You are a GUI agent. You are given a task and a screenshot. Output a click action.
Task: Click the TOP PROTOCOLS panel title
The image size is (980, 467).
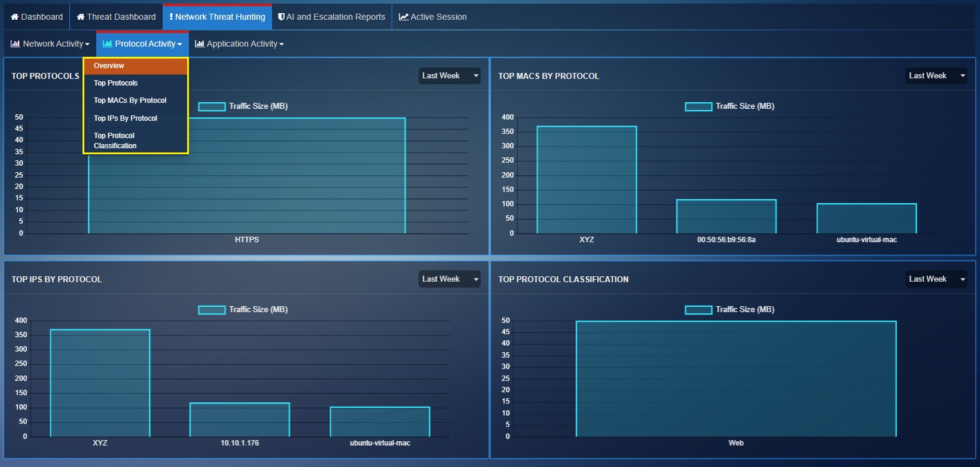pyautogui.click(x=45, y=76)
